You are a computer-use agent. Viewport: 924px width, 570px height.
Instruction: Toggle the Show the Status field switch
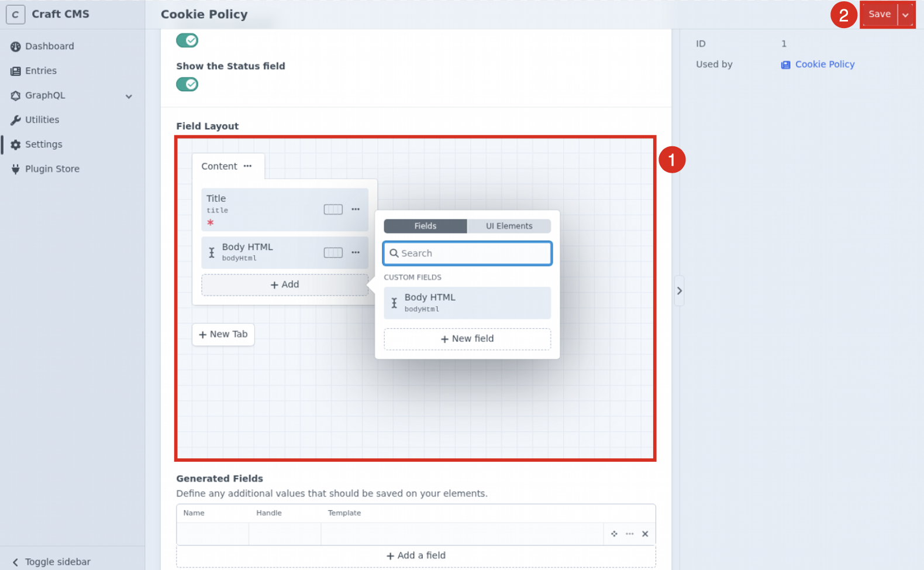(187, 84)
